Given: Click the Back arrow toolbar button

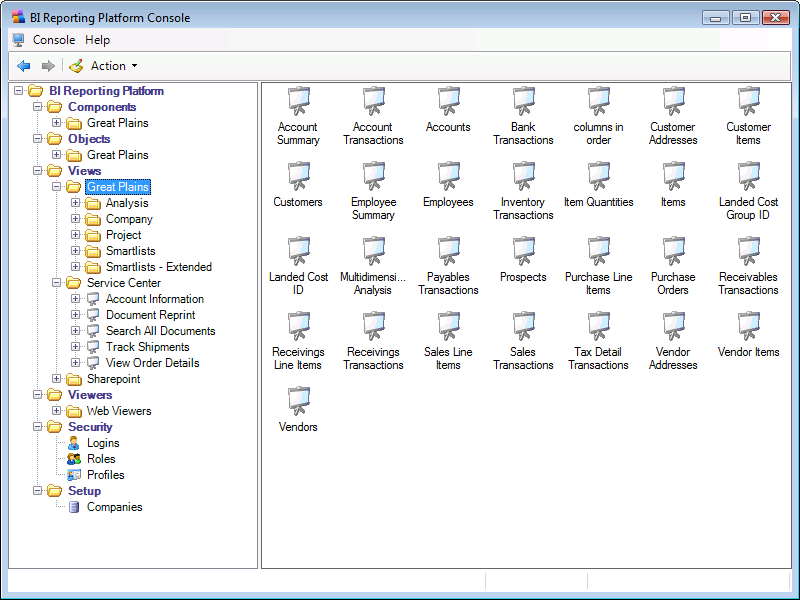Looking at the screenshot, I should (24, 66).
